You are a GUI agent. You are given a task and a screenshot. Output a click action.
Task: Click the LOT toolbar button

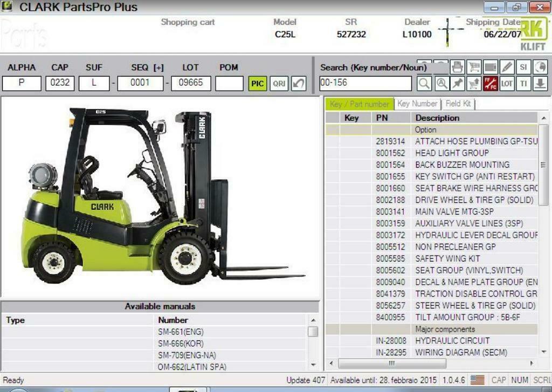[x=507, y=84]
